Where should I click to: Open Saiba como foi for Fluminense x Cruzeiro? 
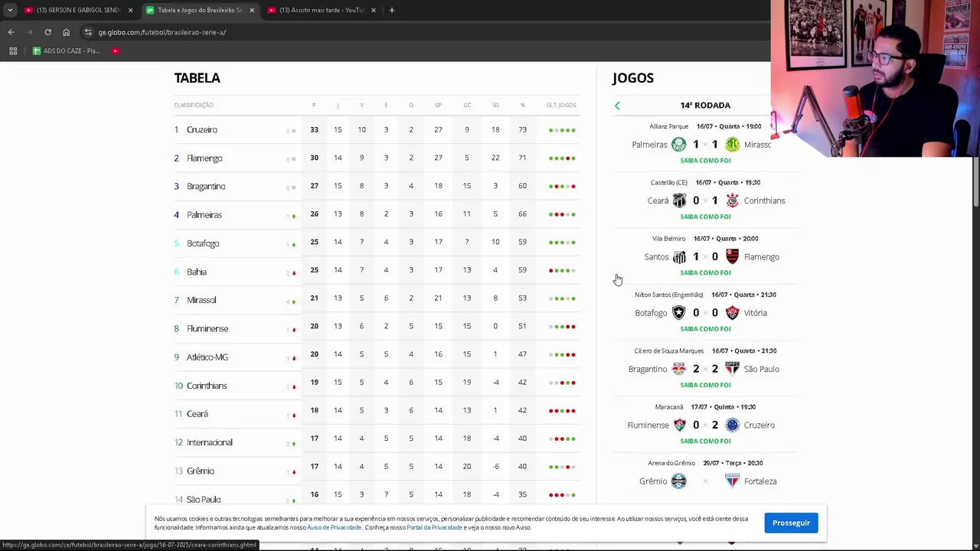pyautogui.click(x=705, y=441)
